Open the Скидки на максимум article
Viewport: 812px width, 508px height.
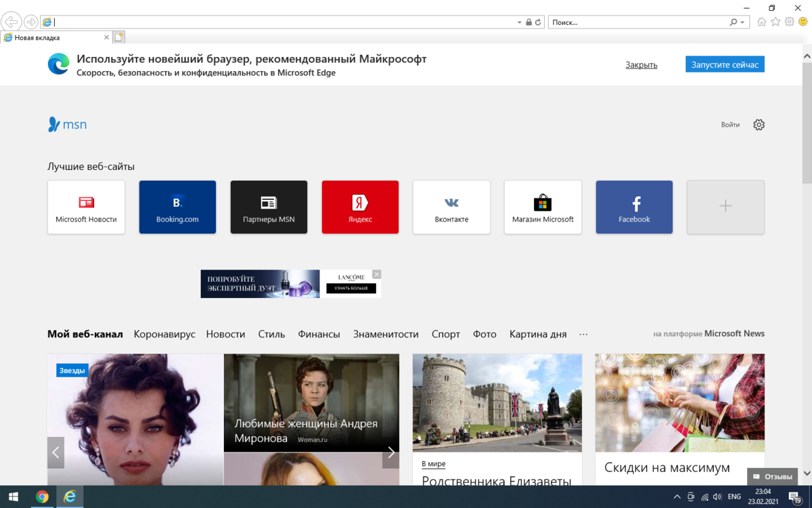click(x=667, y=467)
